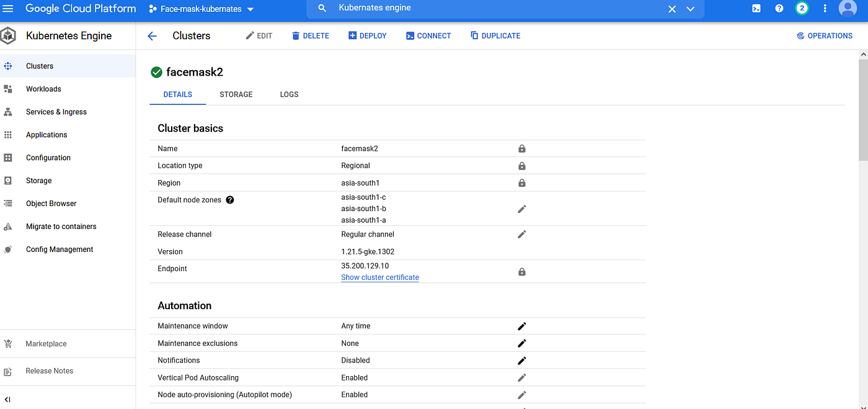The height and width of the screenshot is (409, 868).
Task: Click the Google Cloud Platform title
Action: click(81, 9)
